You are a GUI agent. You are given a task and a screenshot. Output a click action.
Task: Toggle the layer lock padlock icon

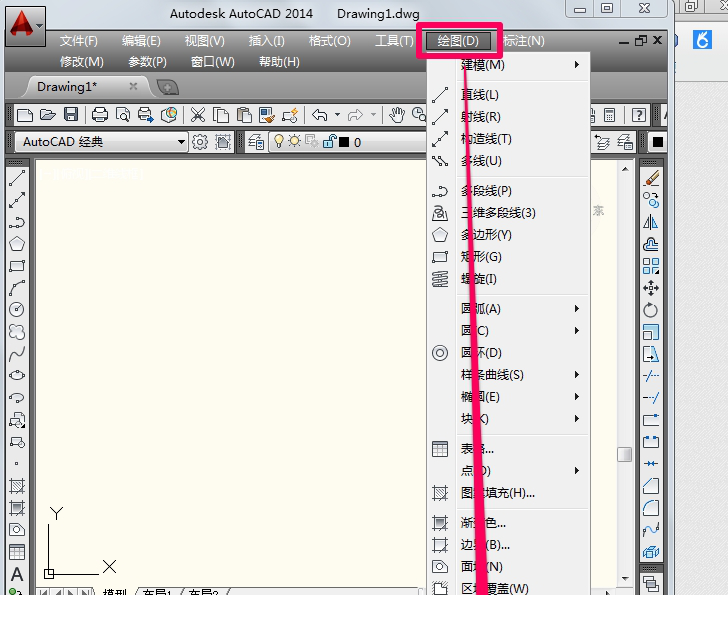[329, 141]
